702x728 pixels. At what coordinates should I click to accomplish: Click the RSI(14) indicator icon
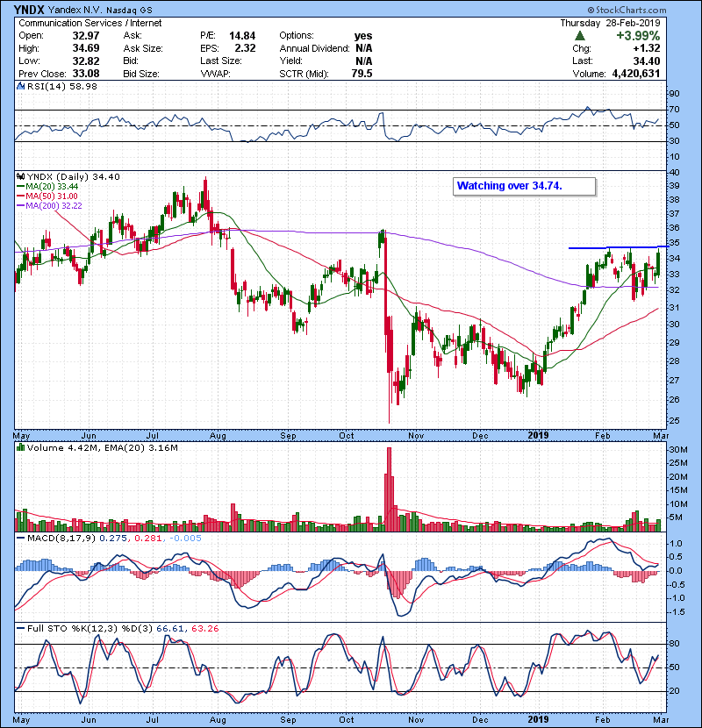pos(20,86)
